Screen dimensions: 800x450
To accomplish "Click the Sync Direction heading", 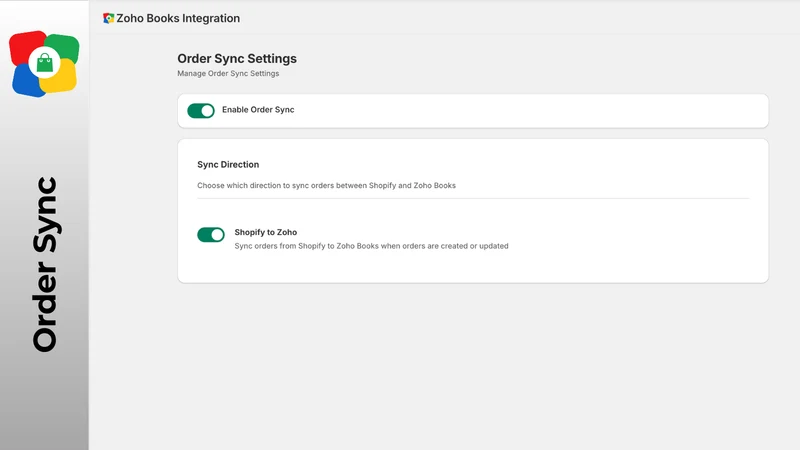I will click(x=228, y=164).
